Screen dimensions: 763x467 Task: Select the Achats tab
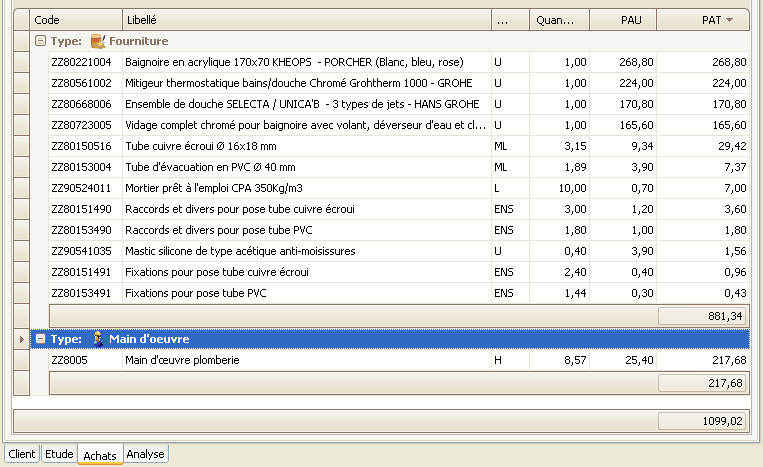tap(100, 455)
